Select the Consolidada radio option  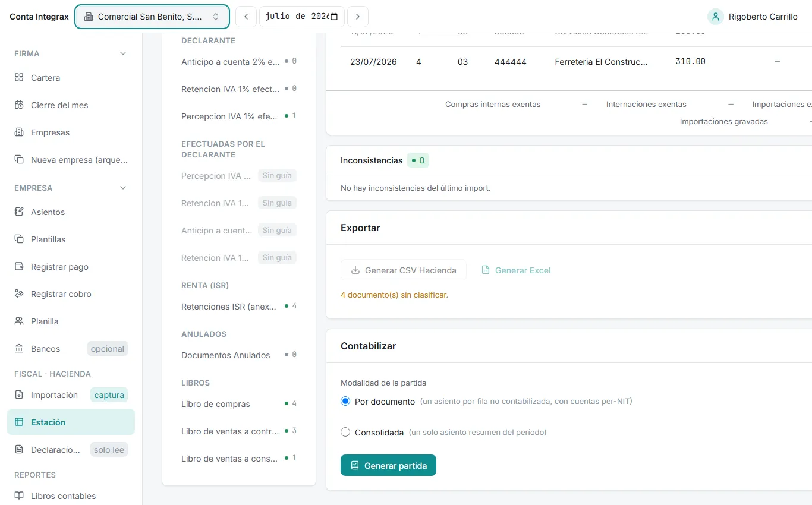pos(345,433)
